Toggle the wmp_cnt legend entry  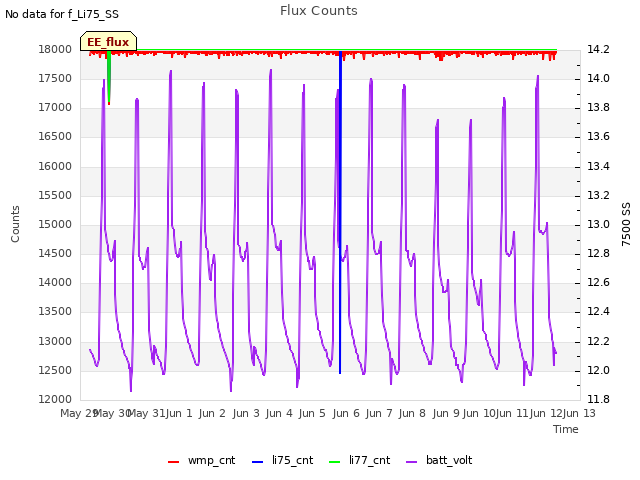coord(202,460)
